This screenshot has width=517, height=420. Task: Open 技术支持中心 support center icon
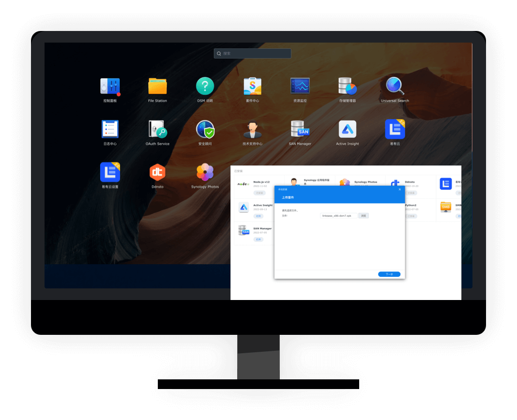tap(252, 130)
